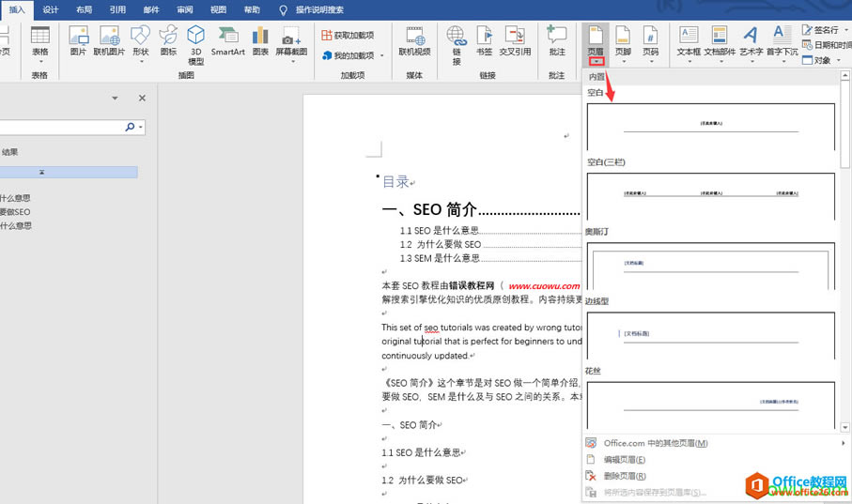Click Get Add-ins (获取加载项)
Image resolution: width=852 pixels, height=504 pixels.
pos(348,36)
